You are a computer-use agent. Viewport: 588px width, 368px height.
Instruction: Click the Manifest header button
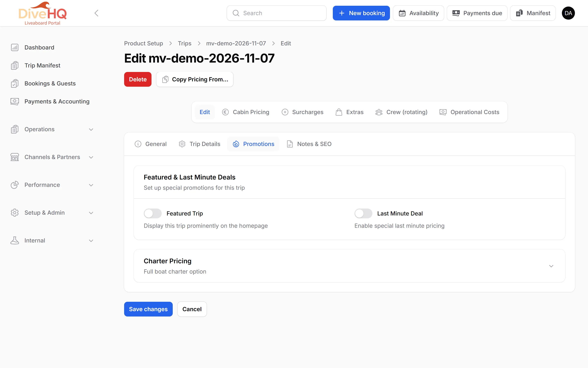pos(533,13)
